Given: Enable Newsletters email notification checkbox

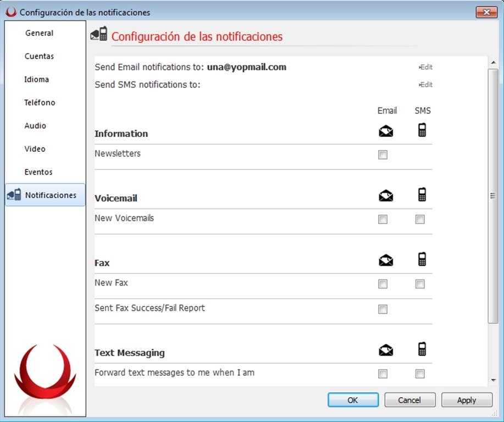Looking at the screenshot, I should click(383, 155).
